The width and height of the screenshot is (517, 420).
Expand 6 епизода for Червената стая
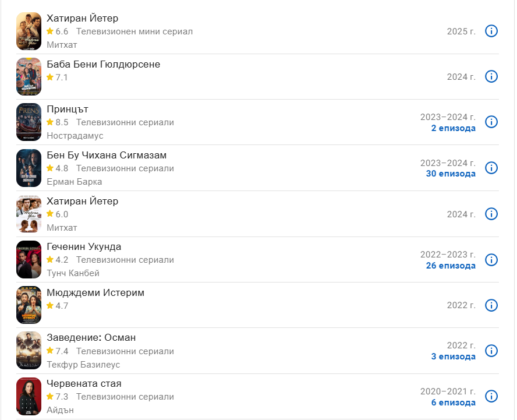click(453, 403)
